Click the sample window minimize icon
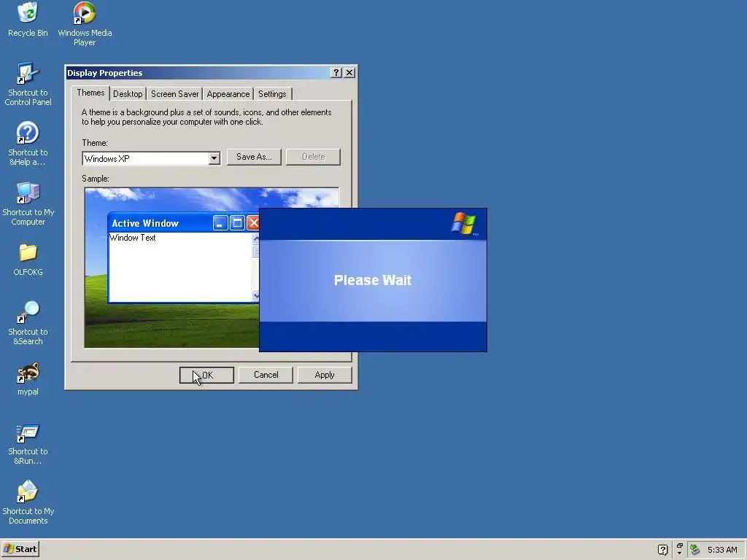Image resolution: width=747 pixels, height=560 pixels. click(220, 223)
